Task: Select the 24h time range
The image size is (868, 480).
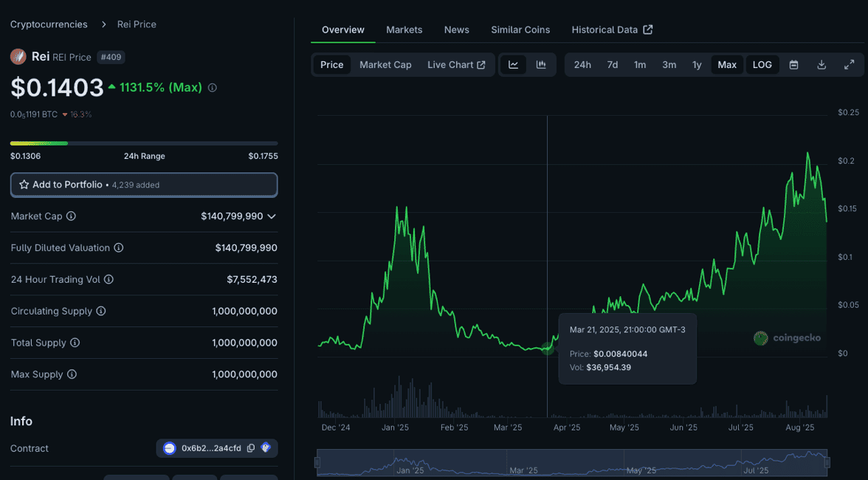Action: point(582,65)
